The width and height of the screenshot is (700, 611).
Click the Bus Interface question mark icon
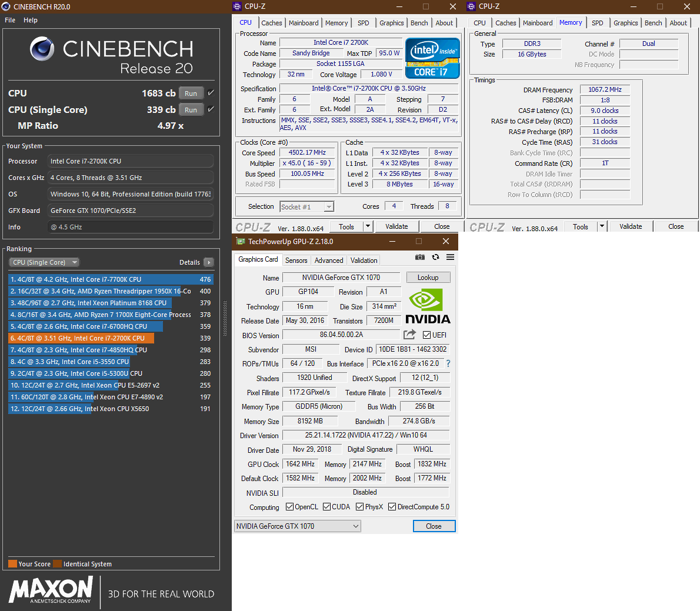[x=448, y=363]
